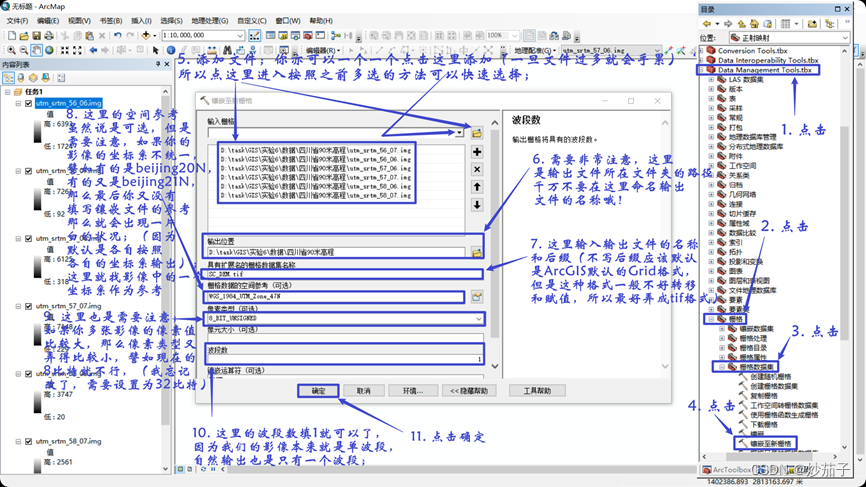
Task: Toggle visibility of utm_srtm_56_06.img layer
Action: 29,103
